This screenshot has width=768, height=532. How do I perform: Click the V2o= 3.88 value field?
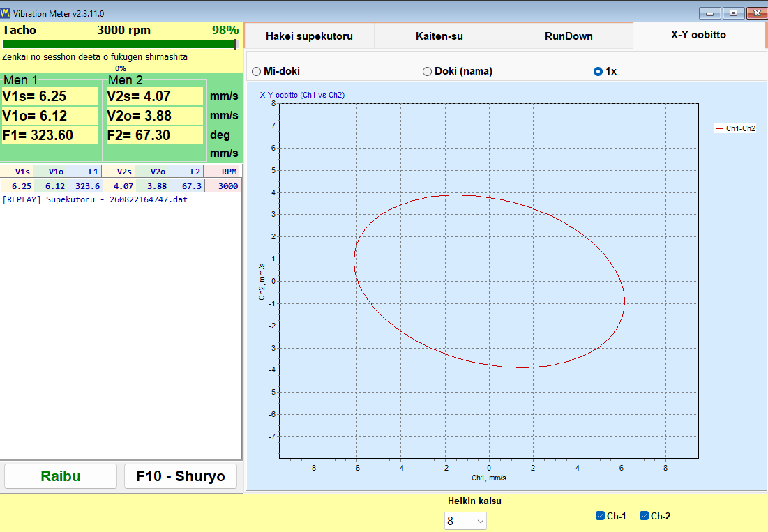(154, 116)
